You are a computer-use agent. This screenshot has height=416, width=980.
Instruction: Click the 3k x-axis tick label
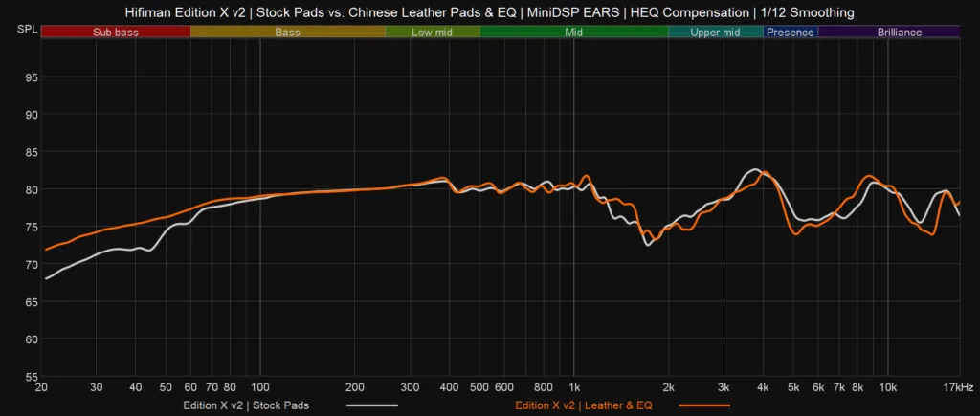[724, 388]
